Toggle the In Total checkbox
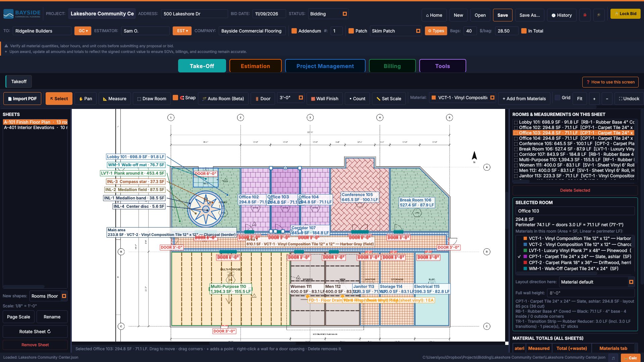Image resolution: width=644 pixels, height=362 pixels. coord(524,31)
